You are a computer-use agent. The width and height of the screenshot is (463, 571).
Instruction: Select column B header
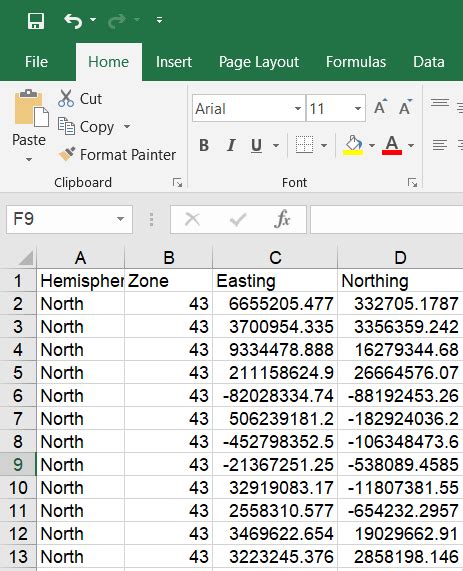pyautogui.click(x=168, y=258)
